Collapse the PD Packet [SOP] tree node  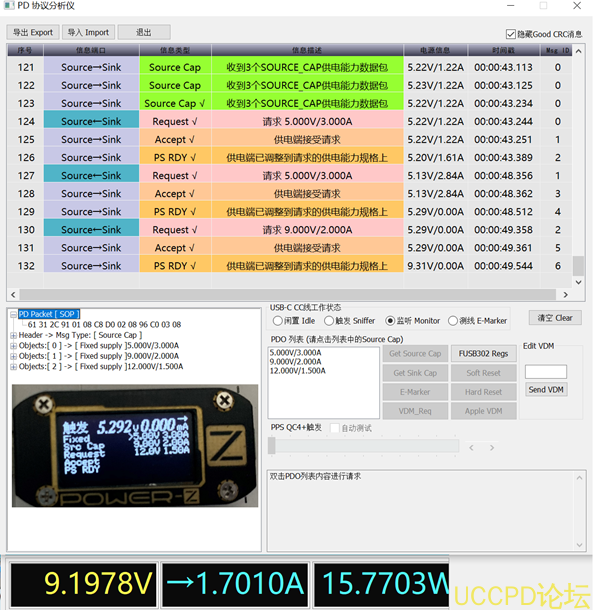(x=13, y=314)
